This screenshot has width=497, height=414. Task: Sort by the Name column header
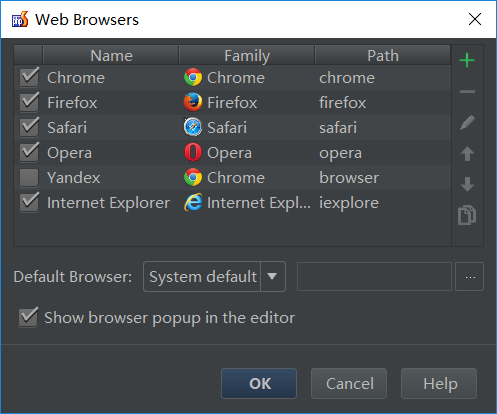(x=111, y=55)
